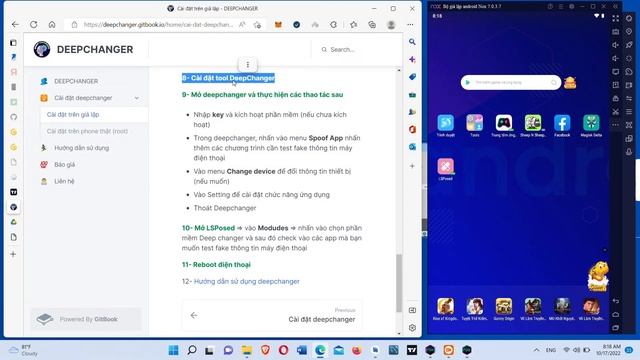The image size is (640, 360).
Task: Click heading '11- Reboot điện thoại'
Action: pos(216,264)
